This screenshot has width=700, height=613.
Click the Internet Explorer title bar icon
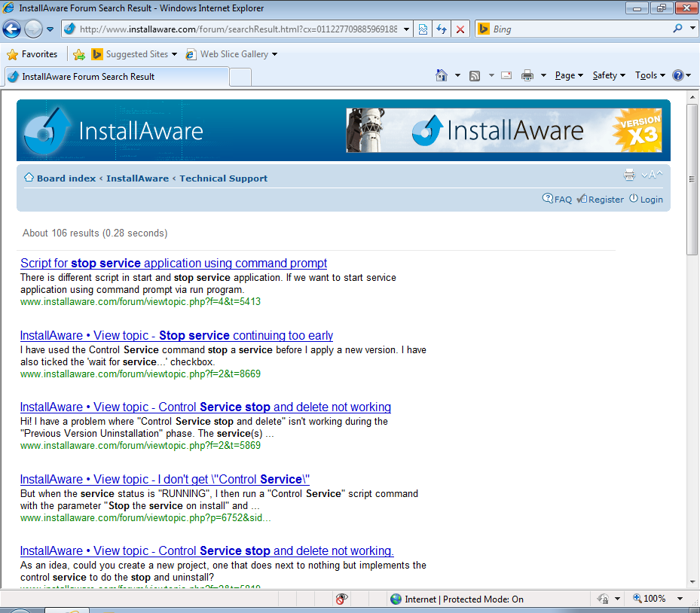click(x=8, y=8)
